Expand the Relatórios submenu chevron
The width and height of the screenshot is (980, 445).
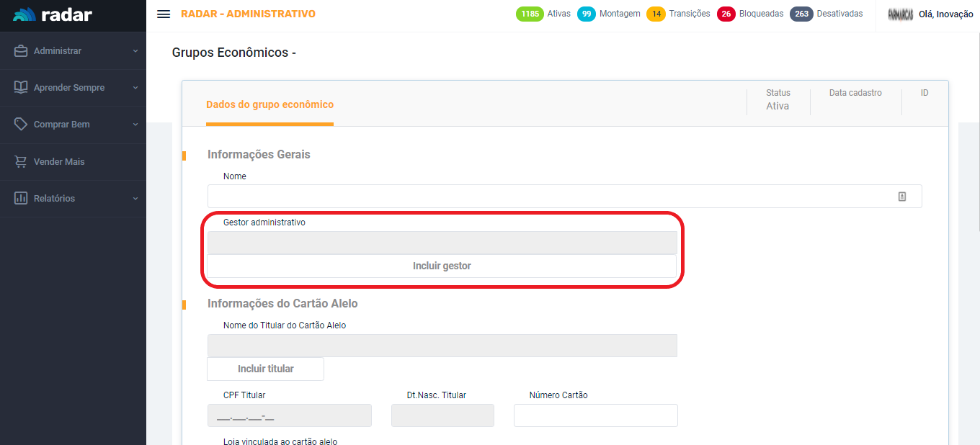[x=135, y=199]
